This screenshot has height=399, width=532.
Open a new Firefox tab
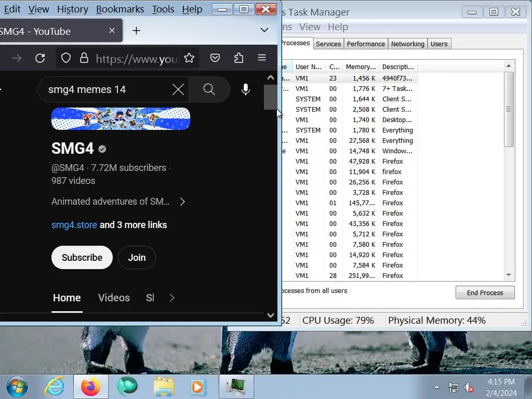[x=137, y=31]
